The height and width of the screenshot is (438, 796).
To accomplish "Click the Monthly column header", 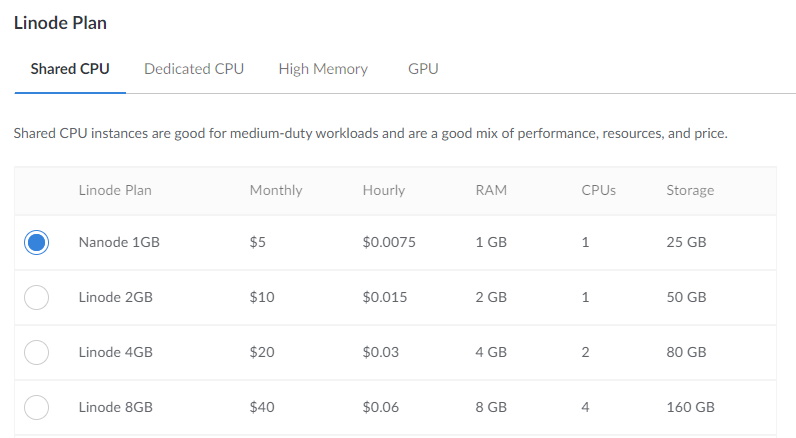I will [276, 190].
